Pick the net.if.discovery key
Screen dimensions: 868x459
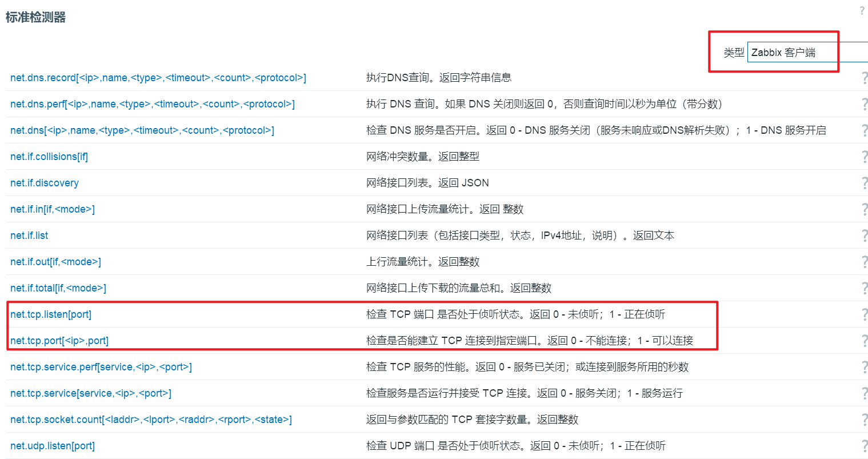45,183
